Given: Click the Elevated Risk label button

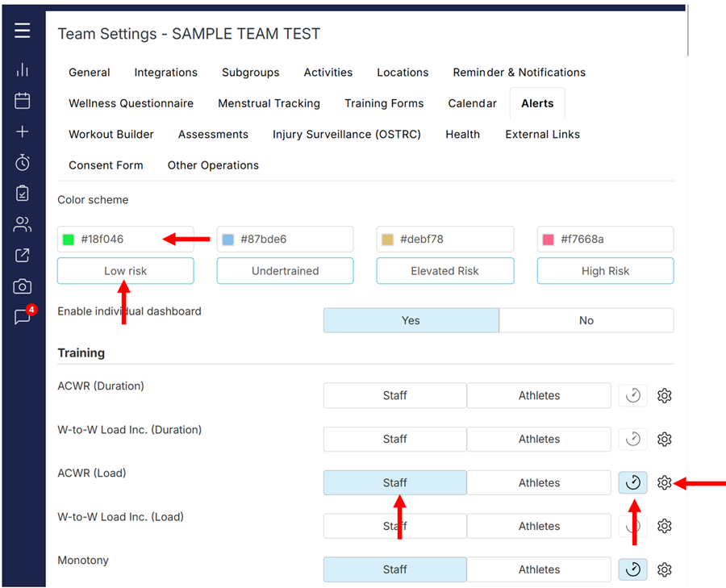Looking at the screenshot, I should pyautogui.click(x=445, y=271).
